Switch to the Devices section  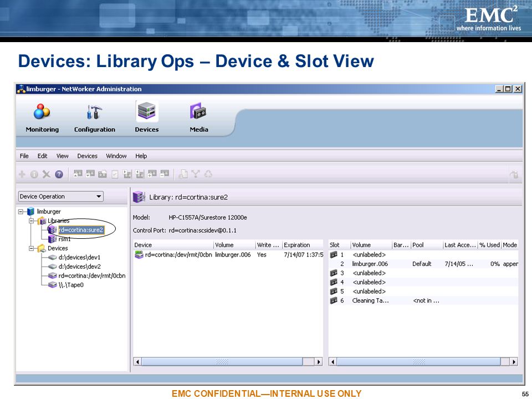pos(146,117)
